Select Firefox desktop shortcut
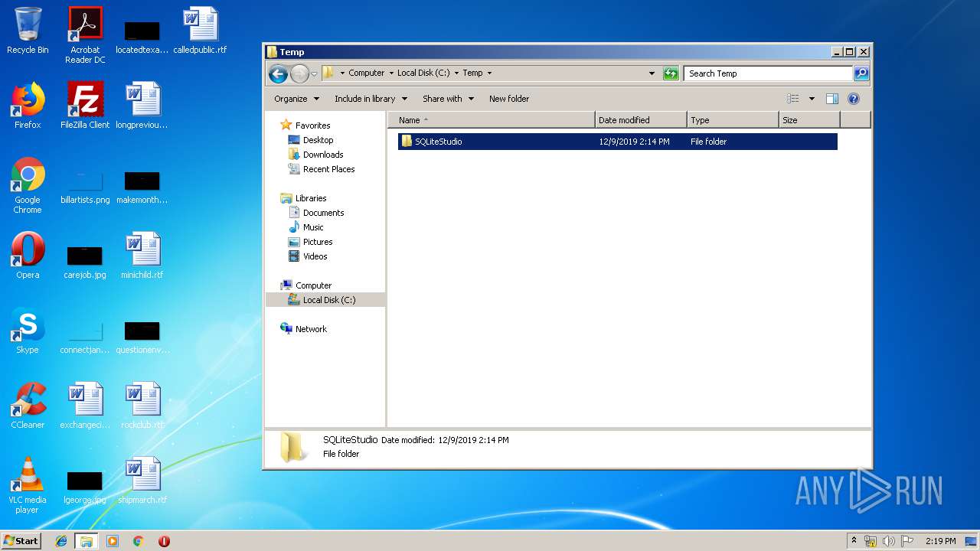The width and height of the screenshot is (980, 551). tap(28, 105)
